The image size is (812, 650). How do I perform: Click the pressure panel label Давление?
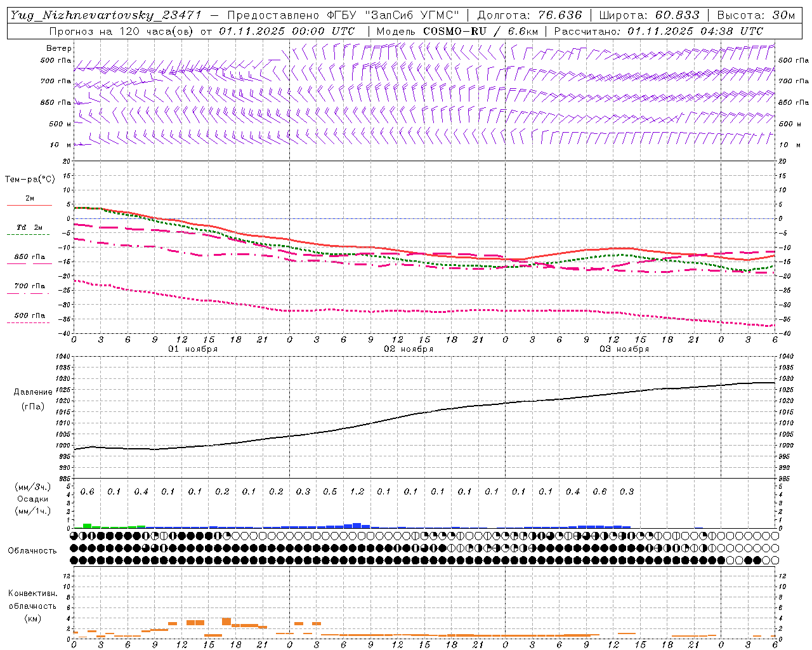(x=33, y=392)
